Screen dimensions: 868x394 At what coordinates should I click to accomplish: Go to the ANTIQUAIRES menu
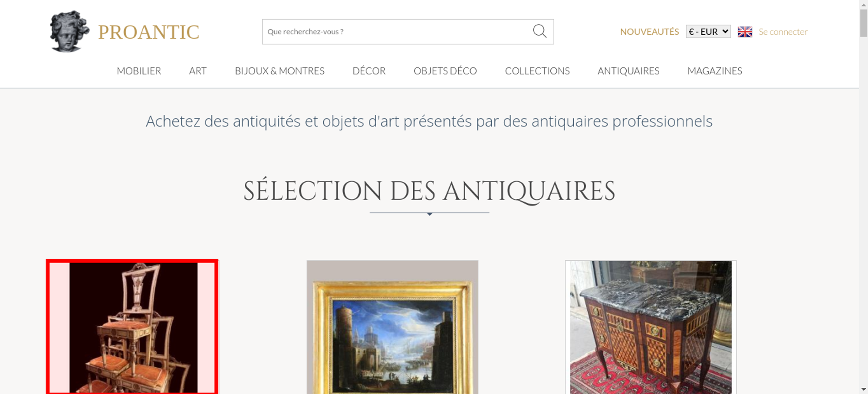coord(628,71)
